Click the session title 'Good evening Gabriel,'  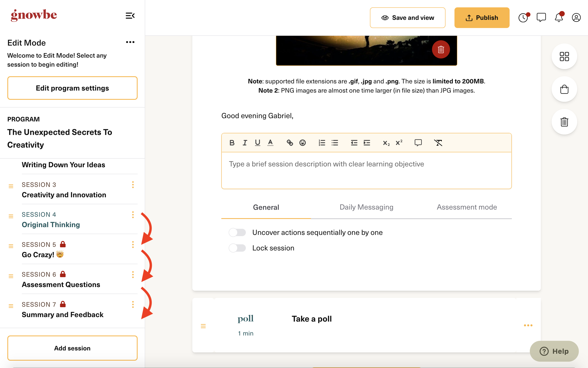[x=257, y=116]
